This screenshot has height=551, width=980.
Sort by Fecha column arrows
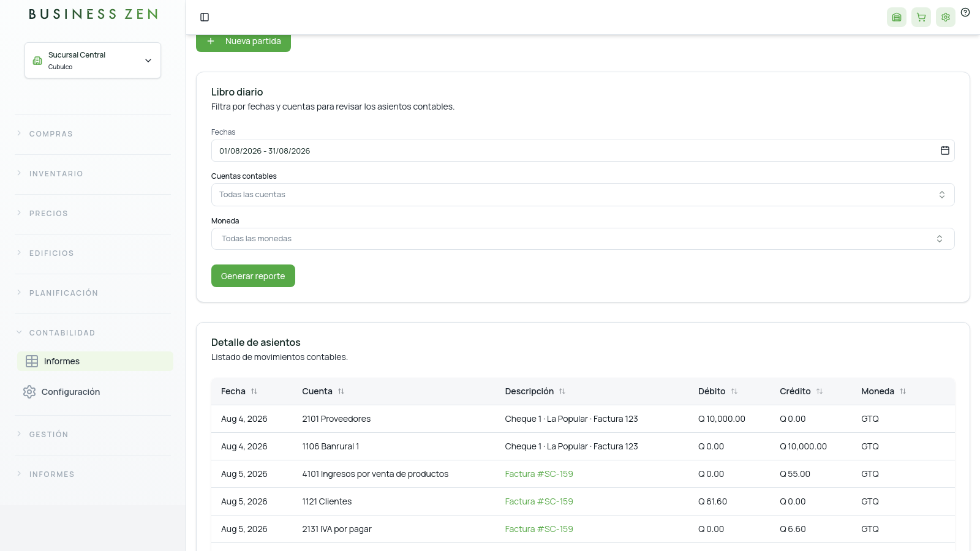pyautogui.click(x=254, y=391)
